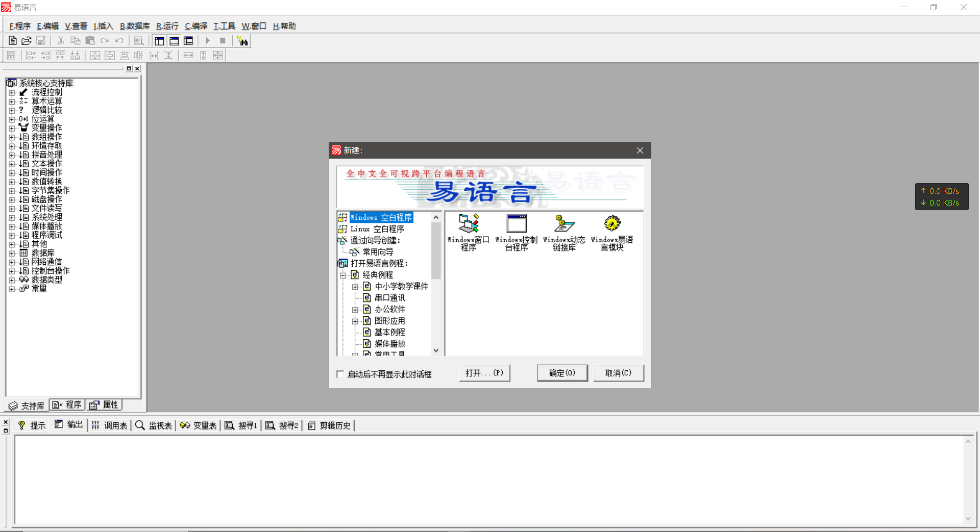Expand the 文本操作 tree node

tap(12, 164)
